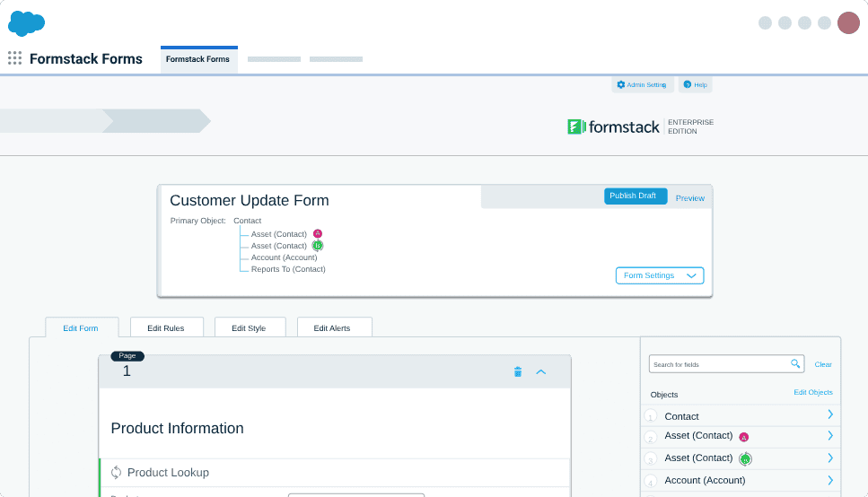Switch to the Edit Rules tab
Image resolution: width=868 pixels, height=497 pixels.
pyautogui.click(x=166, y=328)
